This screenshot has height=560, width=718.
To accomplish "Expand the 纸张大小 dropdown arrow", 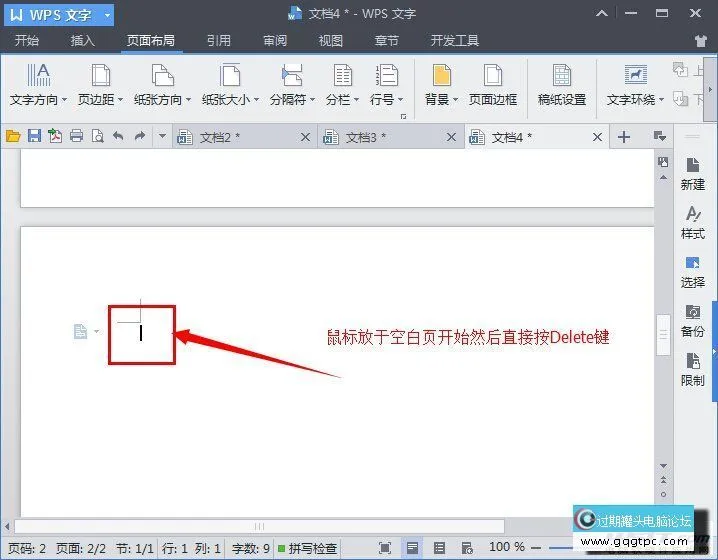I will (256, 99).
